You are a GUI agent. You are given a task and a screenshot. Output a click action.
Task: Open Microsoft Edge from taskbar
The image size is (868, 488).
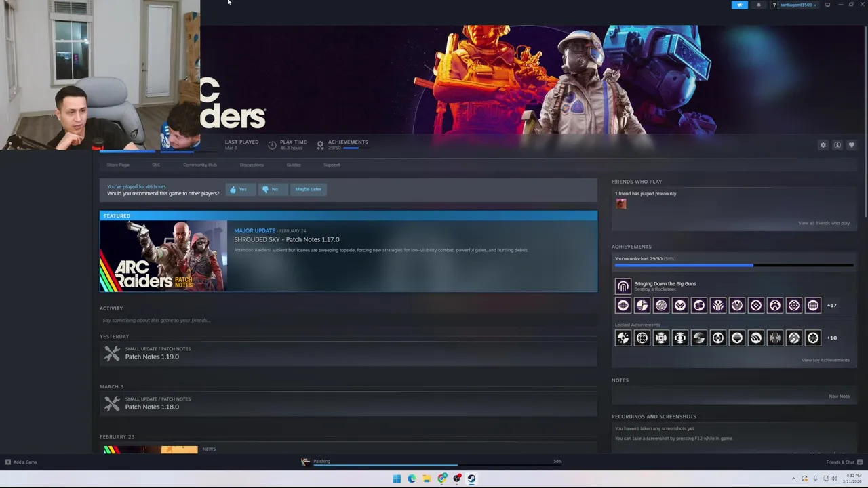pos(412,479)
